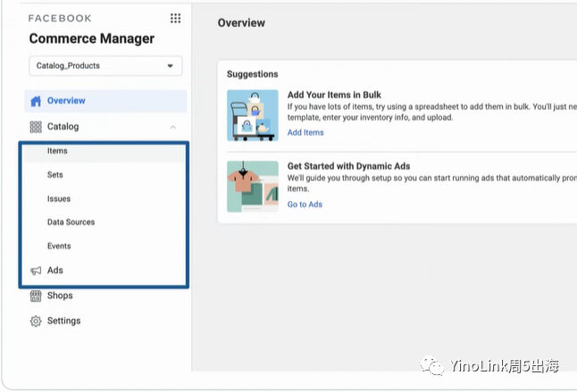The width and height of the screenshot is (577, 392).
Task: Click the Add Items link
Action: pyautogui.click(x=305, y=132)
